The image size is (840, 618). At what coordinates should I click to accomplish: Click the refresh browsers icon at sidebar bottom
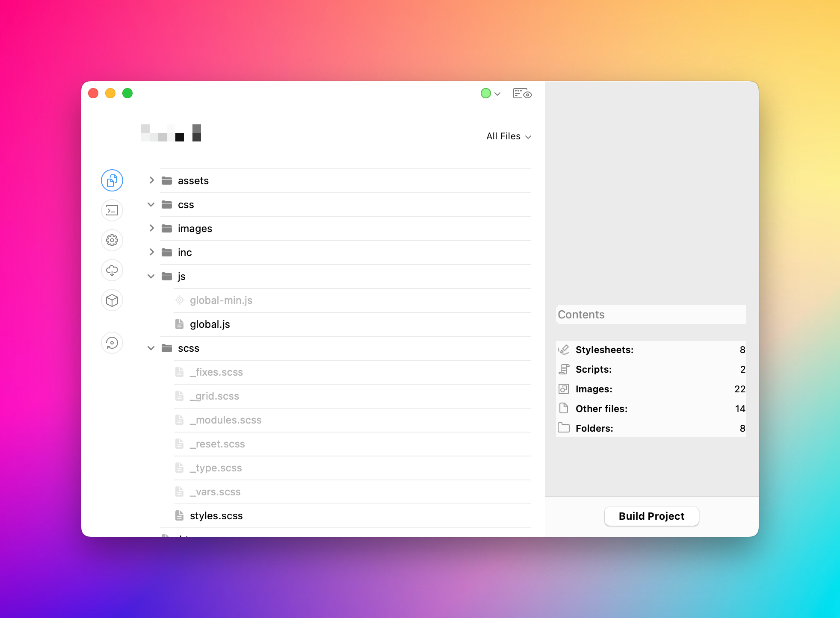112,343
